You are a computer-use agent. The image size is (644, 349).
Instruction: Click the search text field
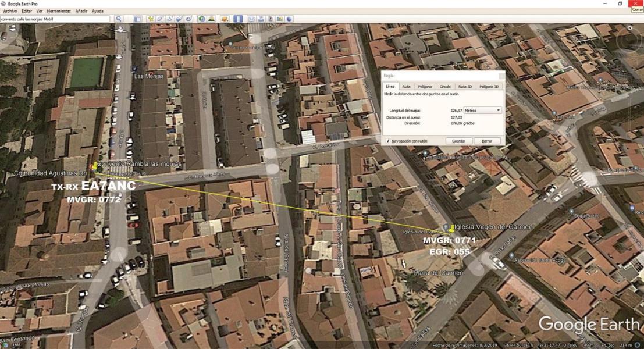(55, 19)
